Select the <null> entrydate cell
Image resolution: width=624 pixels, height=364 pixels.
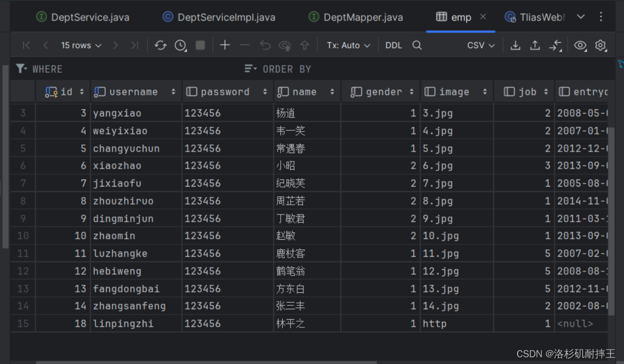(582, 323)
